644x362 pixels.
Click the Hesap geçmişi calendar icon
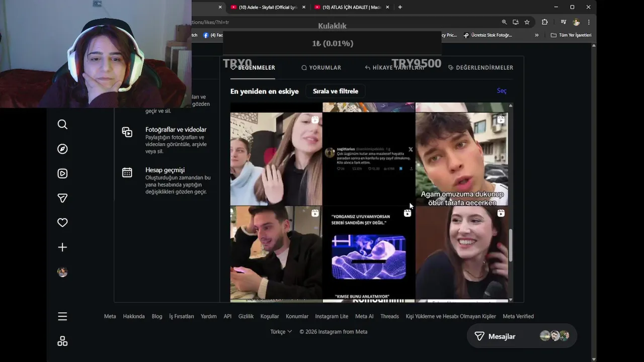coord(127,172)
